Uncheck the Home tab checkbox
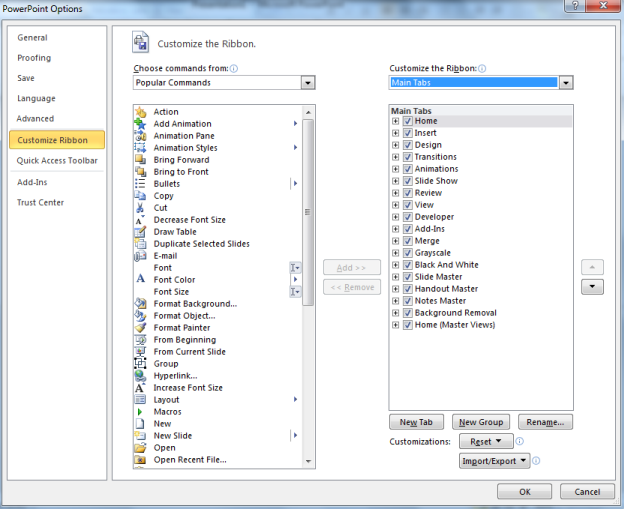The image size is (624, 509). [x=408, y=121]
